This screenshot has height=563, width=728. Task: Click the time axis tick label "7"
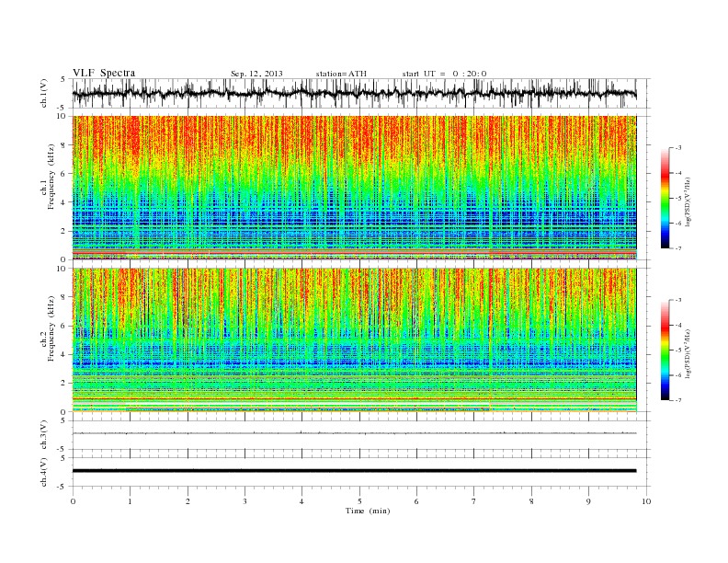point(474,501)
